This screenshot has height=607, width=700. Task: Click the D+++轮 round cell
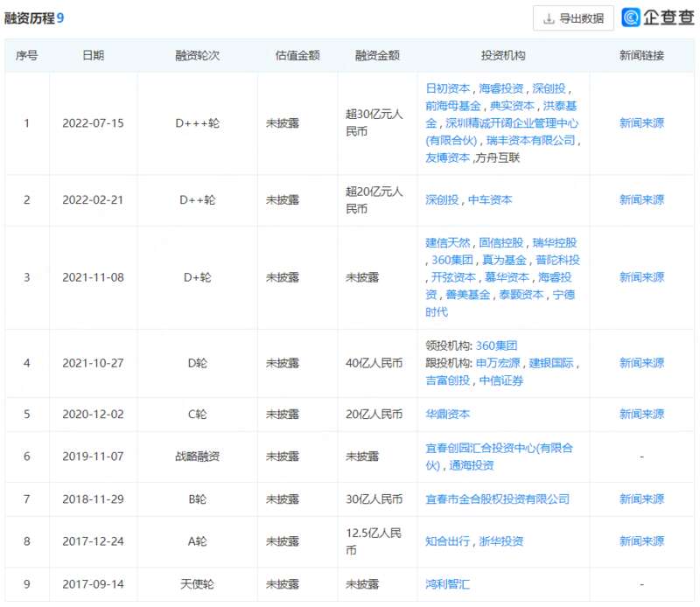pyautogui.click(x=198, y=123)
